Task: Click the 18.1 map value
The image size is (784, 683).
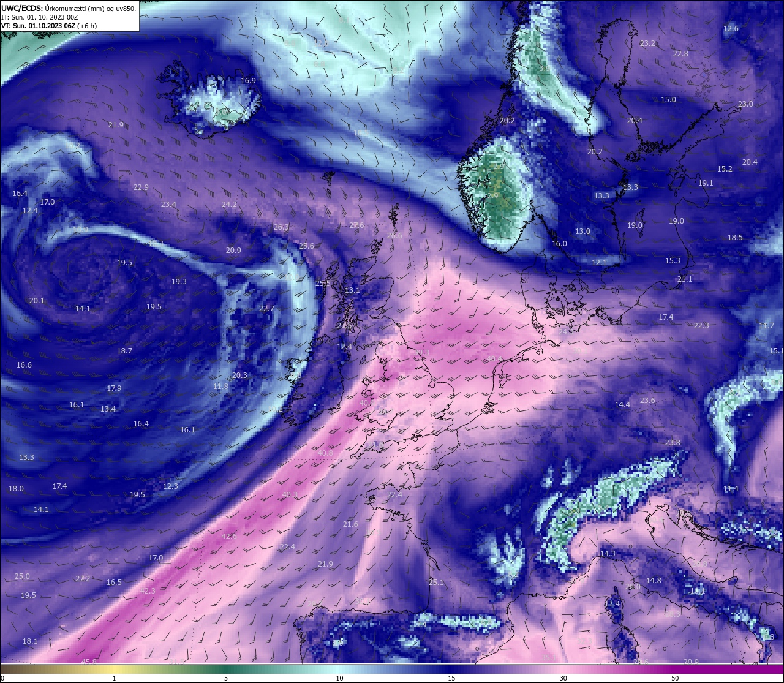Action: tap(30, 641)
